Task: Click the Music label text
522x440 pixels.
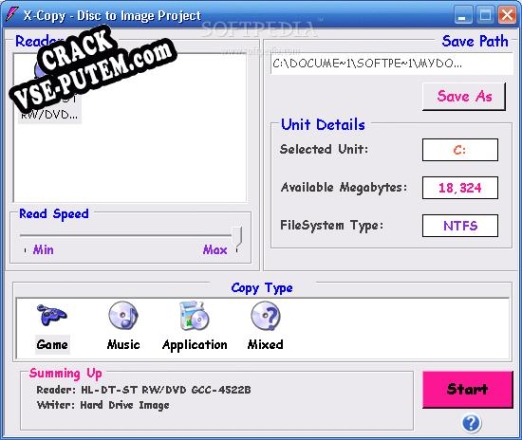Action: point(123,344)
